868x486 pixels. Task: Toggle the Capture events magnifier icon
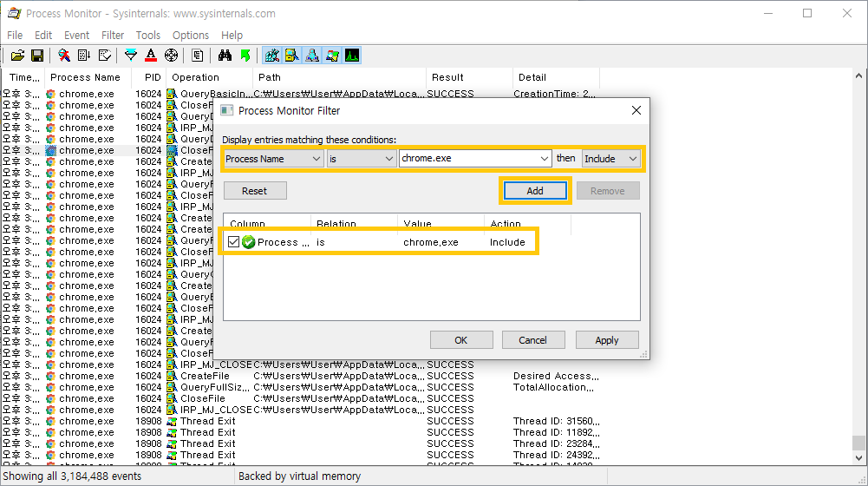pyautogui.click(x=64, y=56)
